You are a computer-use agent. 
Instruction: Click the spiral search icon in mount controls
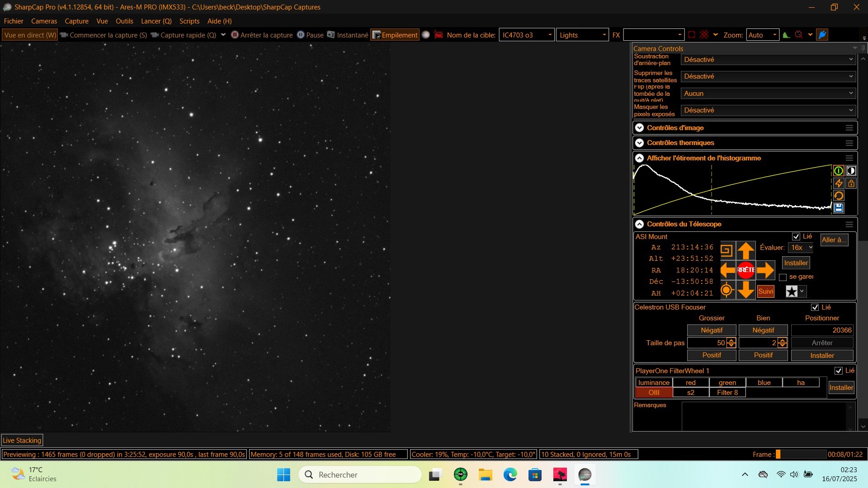coord(726,250)
